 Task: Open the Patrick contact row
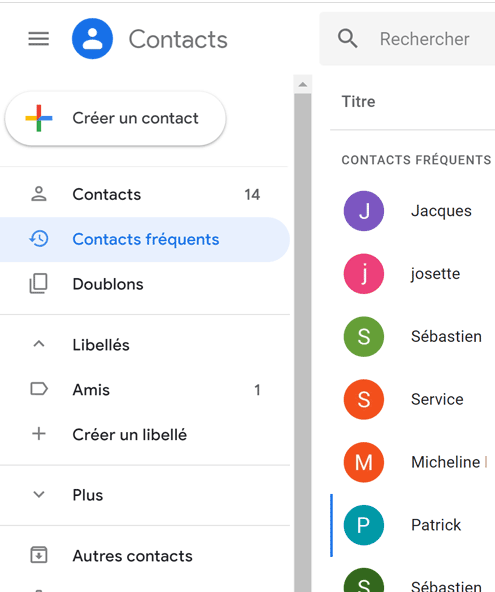(x=413, y=525)
